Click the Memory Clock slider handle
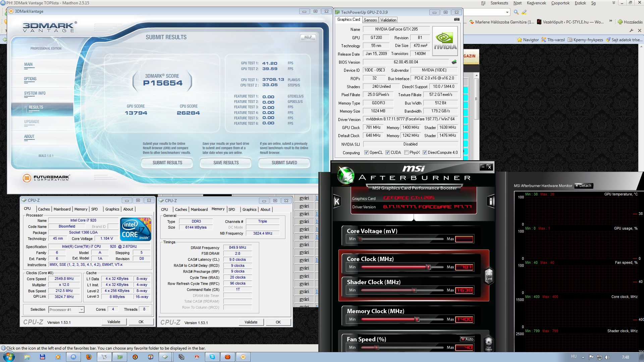644x362 pixels. point(417,319)
